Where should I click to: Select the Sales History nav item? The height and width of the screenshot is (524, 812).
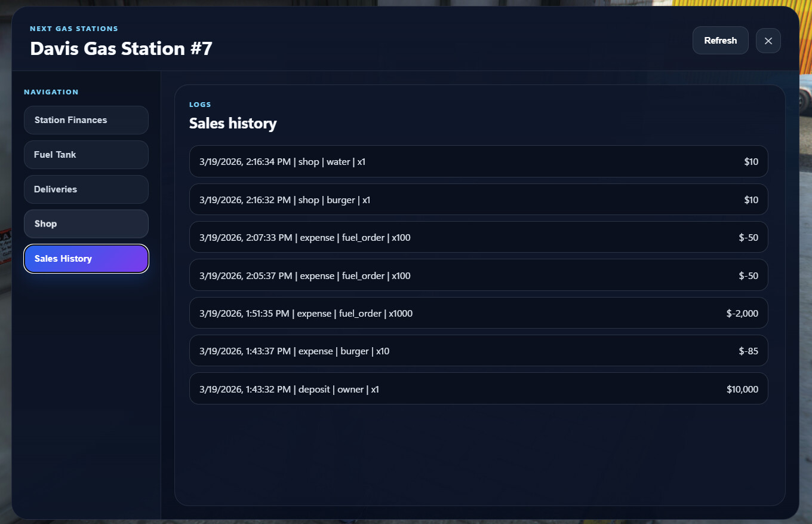86,259
